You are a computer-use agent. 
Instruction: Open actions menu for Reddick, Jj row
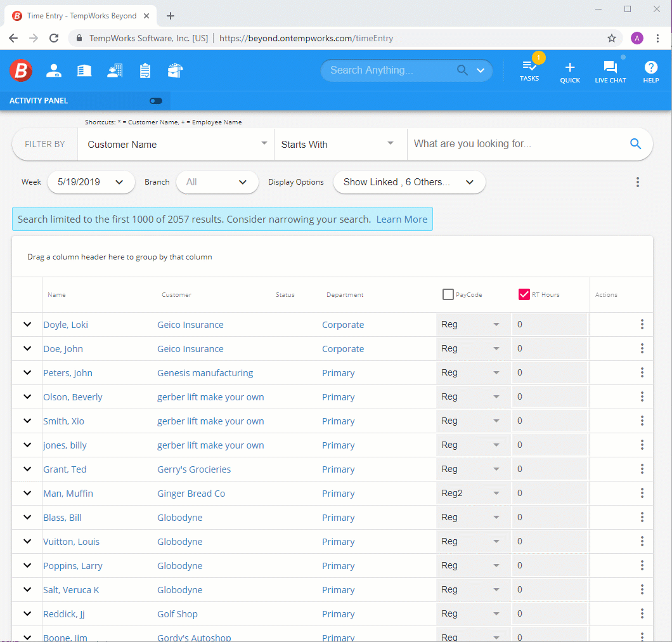[x=642, y=613]
